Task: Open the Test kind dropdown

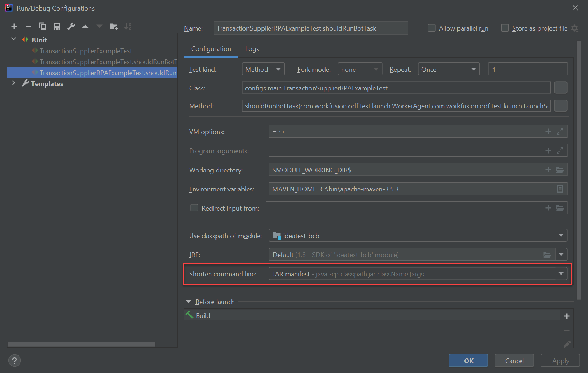Action: (x=263, y=69)
